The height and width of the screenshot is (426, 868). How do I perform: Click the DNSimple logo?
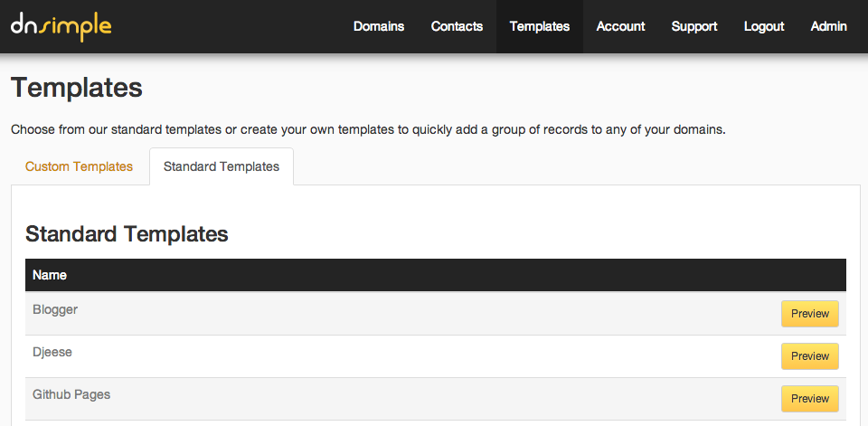coord(61,26)
